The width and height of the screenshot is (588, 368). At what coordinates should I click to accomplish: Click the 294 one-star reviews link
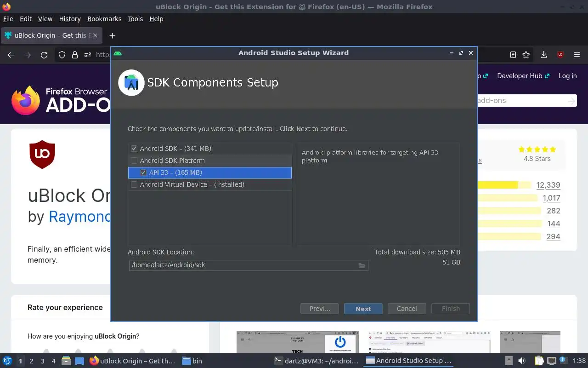[x=553, y=236]
